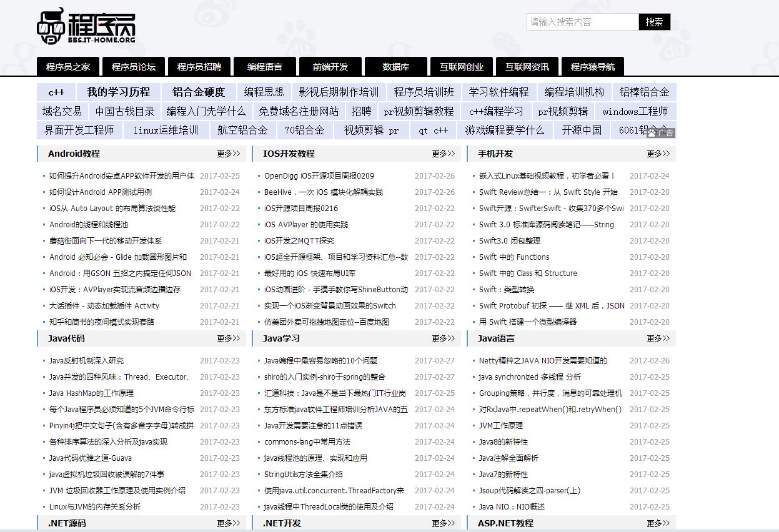Open the JVM工作原理 article
The height and width of the screenshot is (532, 779).
(x=498, y=425)
